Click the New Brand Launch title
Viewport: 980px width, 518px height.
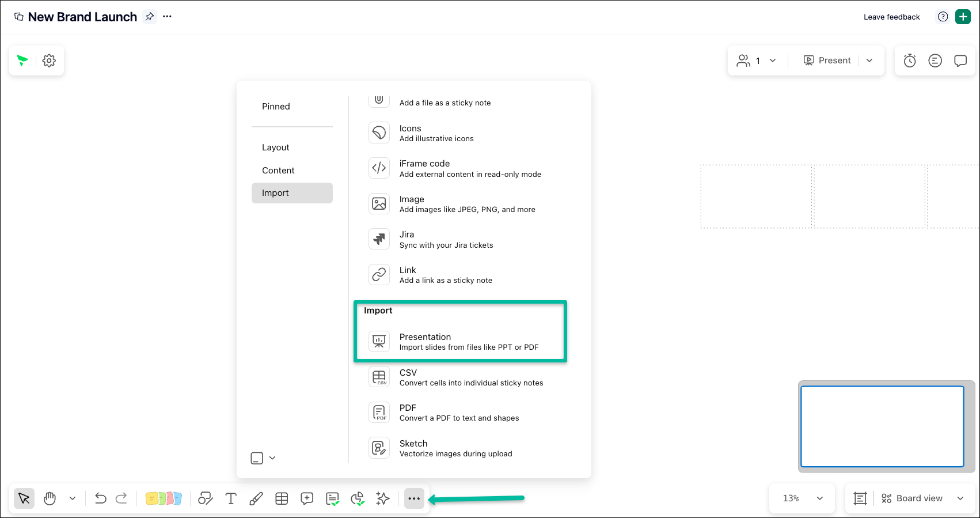pos(82,17)
